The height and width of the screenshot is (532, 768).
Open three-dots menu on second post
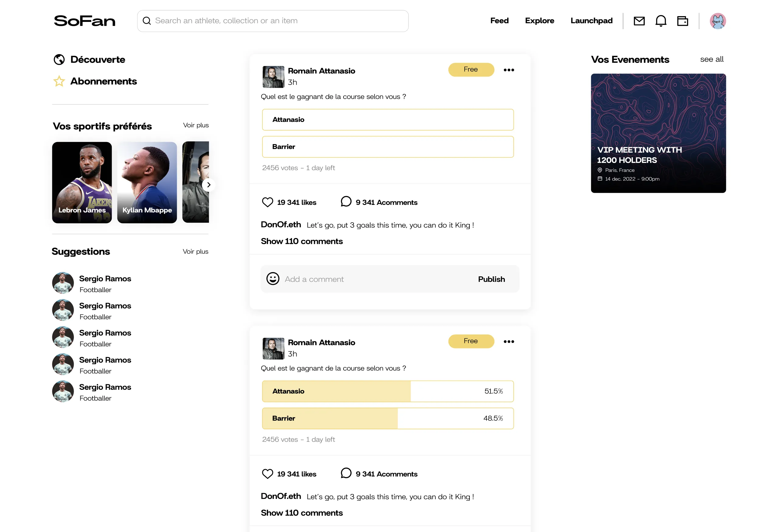tap(509, 342)
